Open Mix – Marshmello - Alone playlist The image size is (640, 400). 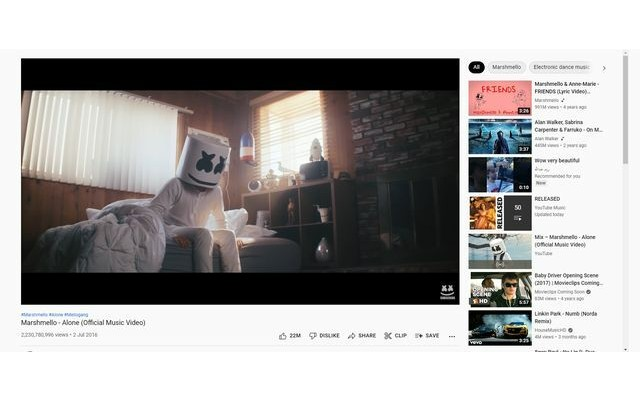pos(500,251)
